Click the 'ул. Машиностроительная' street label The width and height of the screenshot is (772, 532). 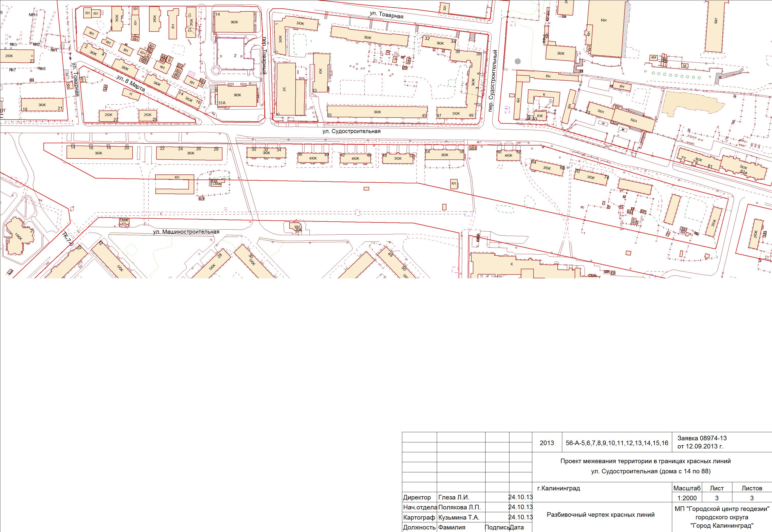click(186, 232)
